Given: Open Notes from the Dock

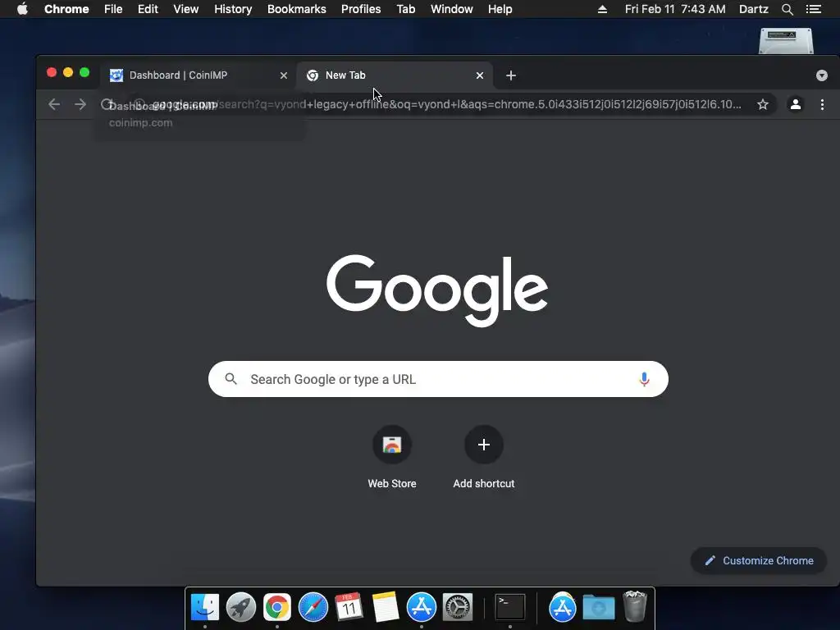Looking at the screenshot, I should click(386, 607).
